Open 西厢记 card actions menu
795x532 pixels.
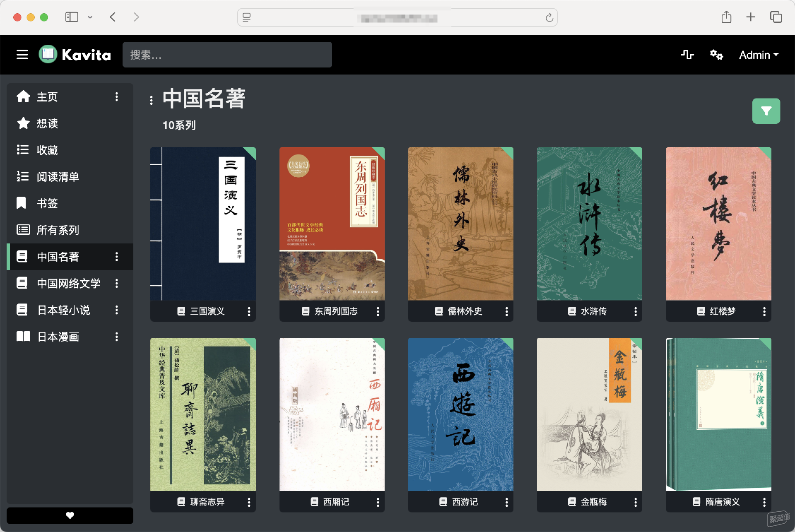click(378, 502)
